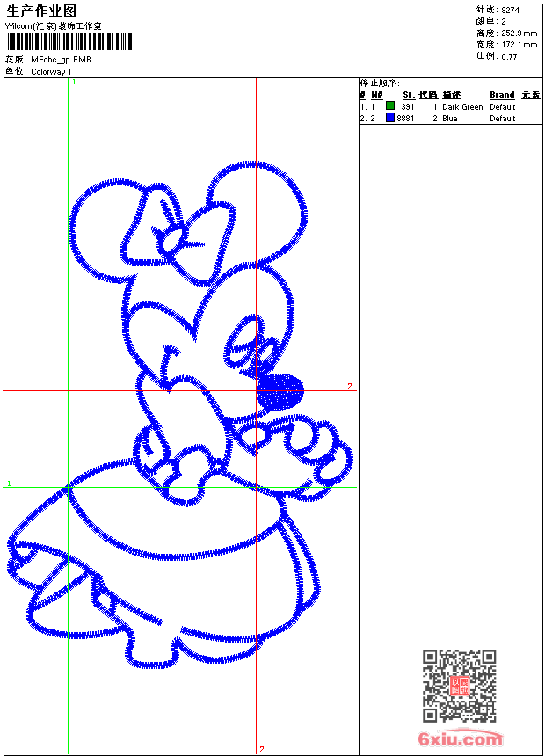Click the red '2' marker below the design
The image size is (545, 756).
[x=262, y=749]
